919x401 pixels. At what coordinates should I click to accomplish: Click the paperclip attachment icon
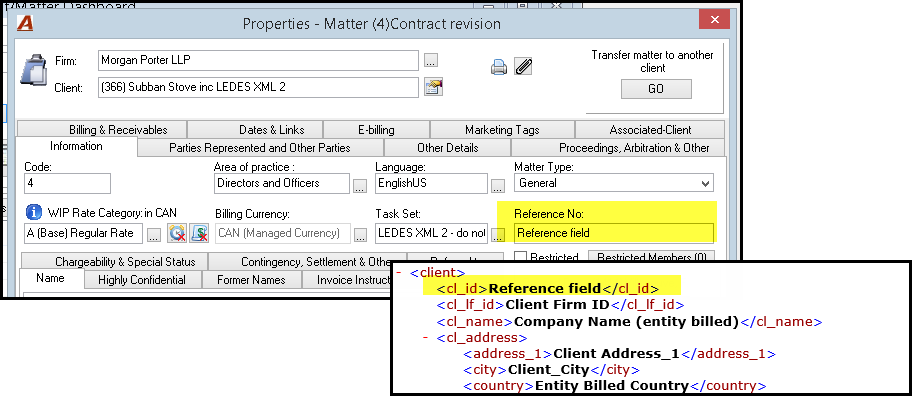(523, 66)
